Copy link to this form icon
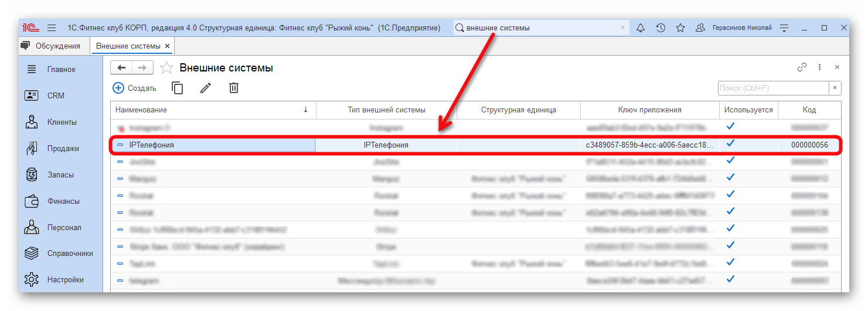Viewport: 868px width, 311px height. coord(802,67)
